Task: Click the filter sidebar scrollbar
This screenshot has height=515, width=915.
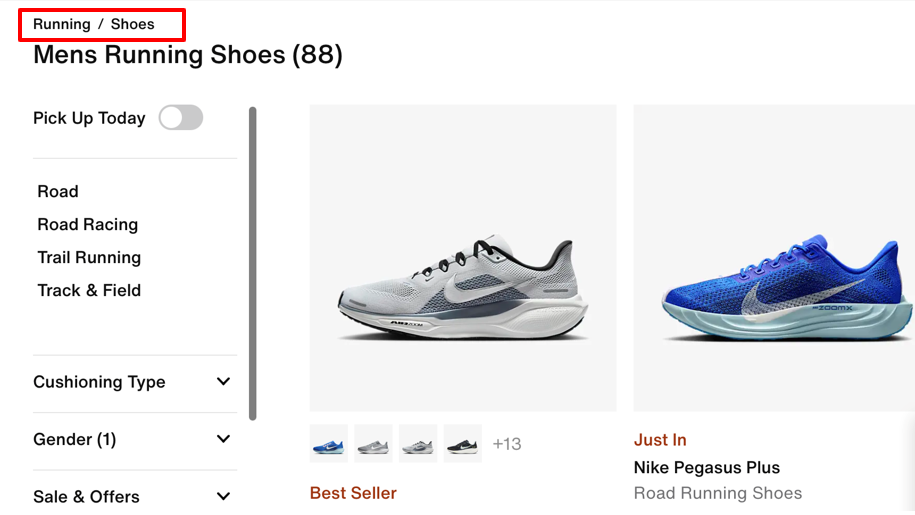Action: click(x=253, y=263)
